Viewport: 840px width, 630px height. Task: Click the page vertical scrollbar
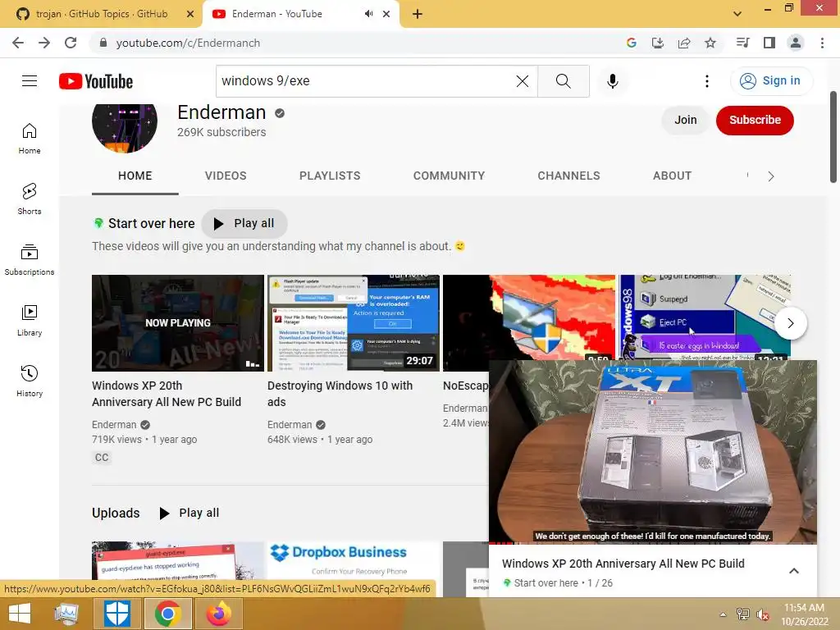click(x=833, y=137)
